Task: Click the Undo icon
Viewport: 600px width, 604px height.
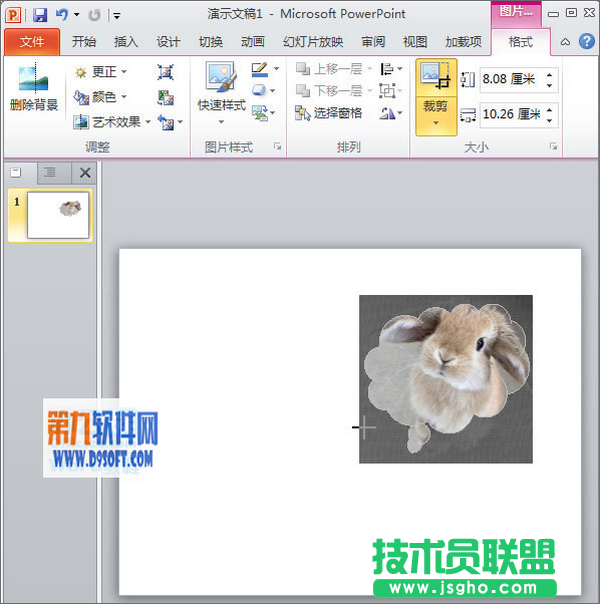Action: [62, 15]
